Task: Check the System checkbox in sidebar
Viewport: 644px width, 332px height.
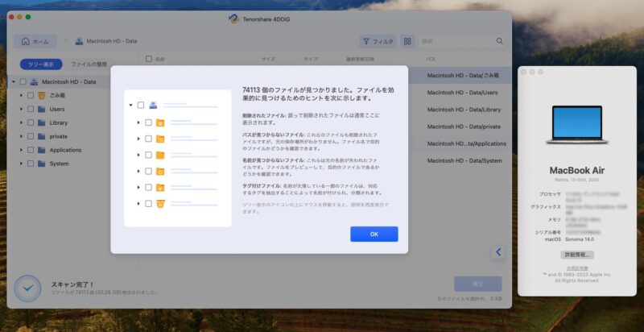Action: click(31, 164)
